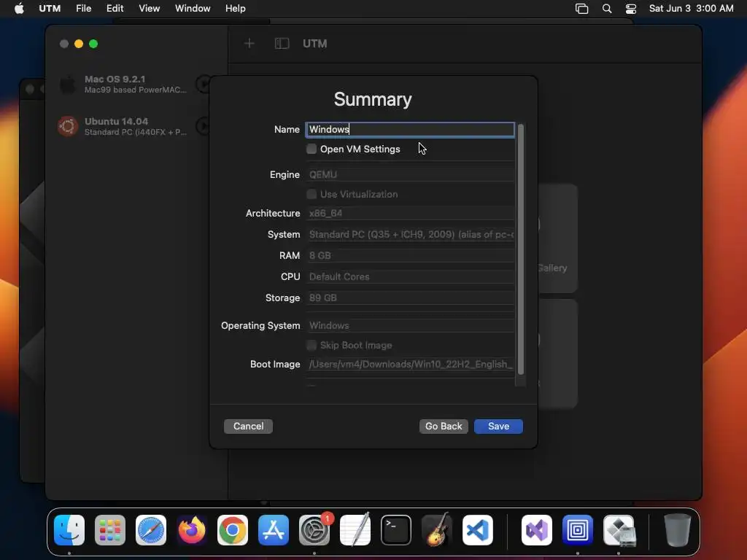747x560 pixels.
Task: Toggle Skip Boot Image checkbox
Action: point(311,345)
